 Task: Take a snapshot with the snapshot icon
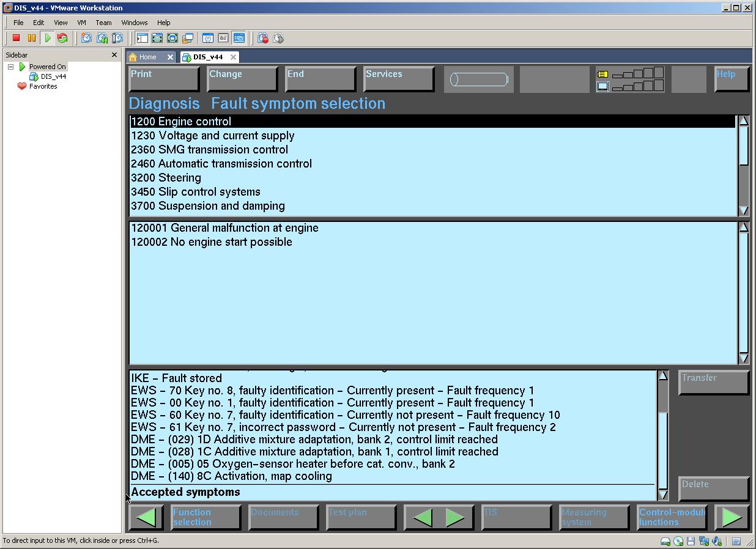86,38
